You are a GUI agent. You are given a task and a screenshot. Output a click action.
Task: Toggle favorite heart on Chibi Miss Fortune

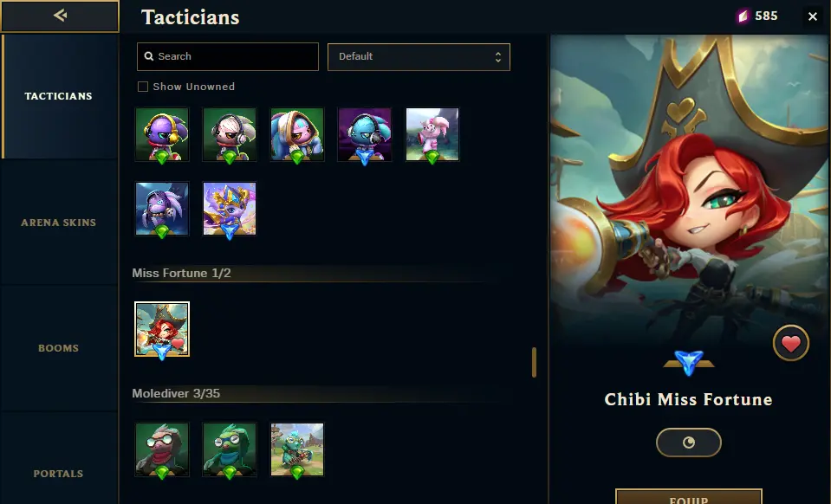[x=791, y=343]
